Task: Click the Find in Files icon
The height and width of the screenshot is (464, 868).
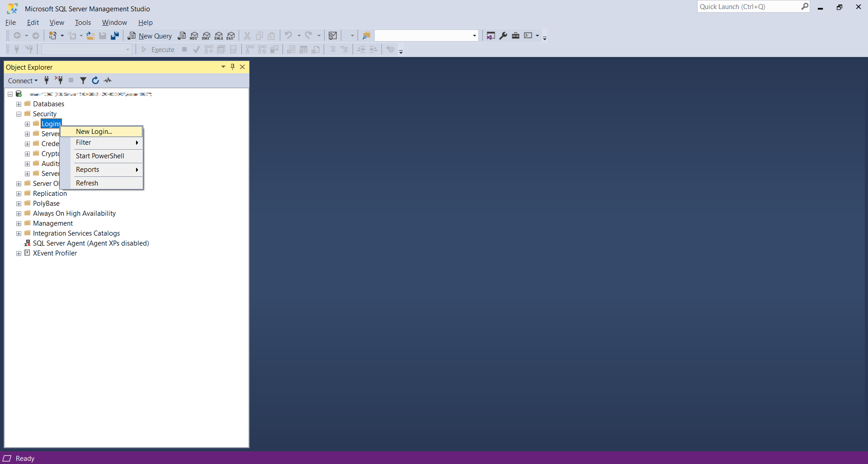Action: 366,36
